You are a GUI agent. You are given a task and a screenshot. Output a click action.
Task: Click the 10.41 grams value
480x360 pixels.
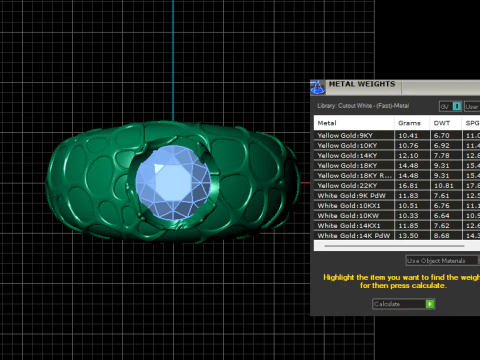click(408, 135)
